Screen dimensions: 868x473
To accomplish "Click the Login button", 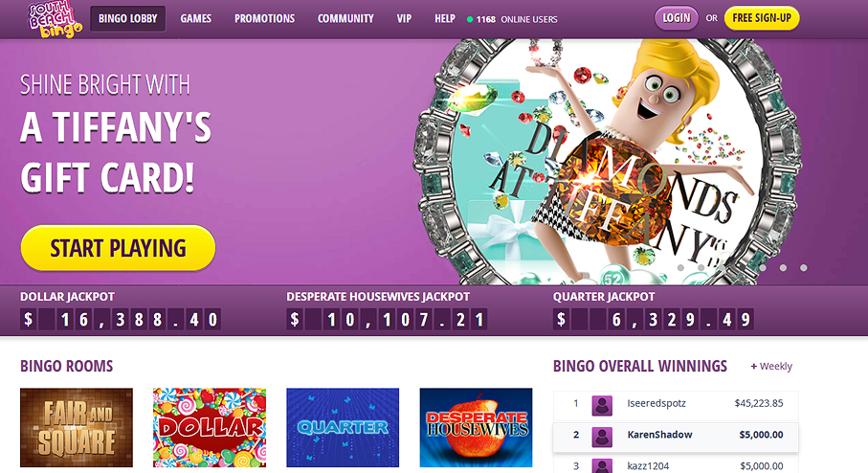I will coord(676,18).
